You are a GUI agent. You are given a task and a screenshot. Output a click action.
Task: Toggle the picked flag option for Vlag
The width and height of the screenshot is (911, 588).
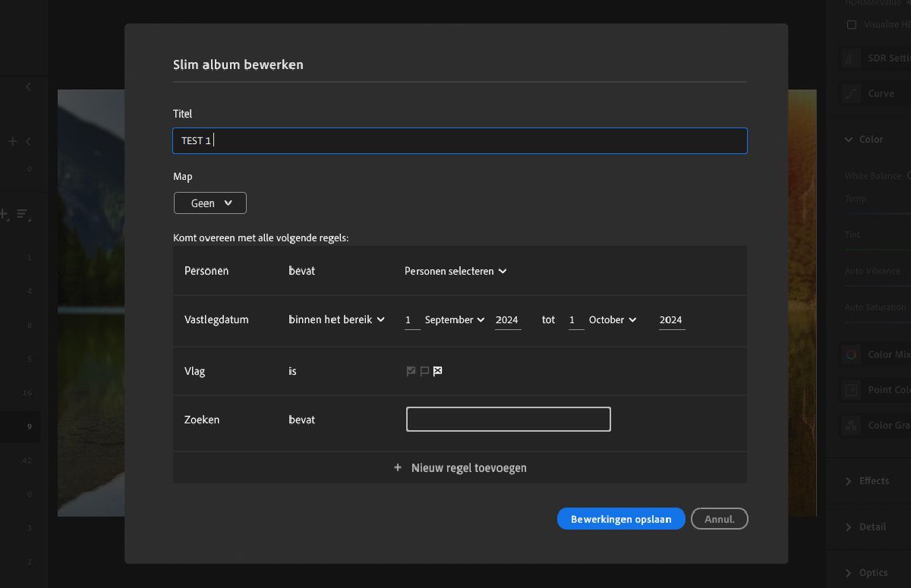pyautogui.click(x=410, y=371)
